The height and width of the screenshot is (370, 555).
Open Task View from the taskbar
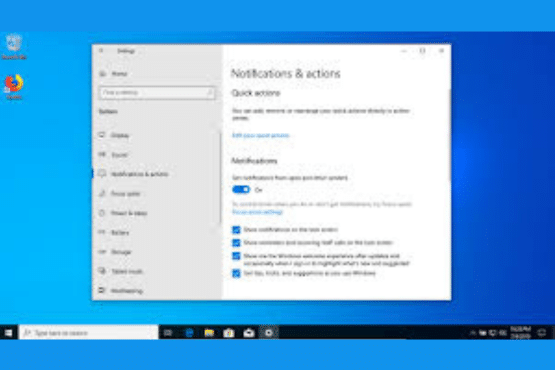click(168, 333)
